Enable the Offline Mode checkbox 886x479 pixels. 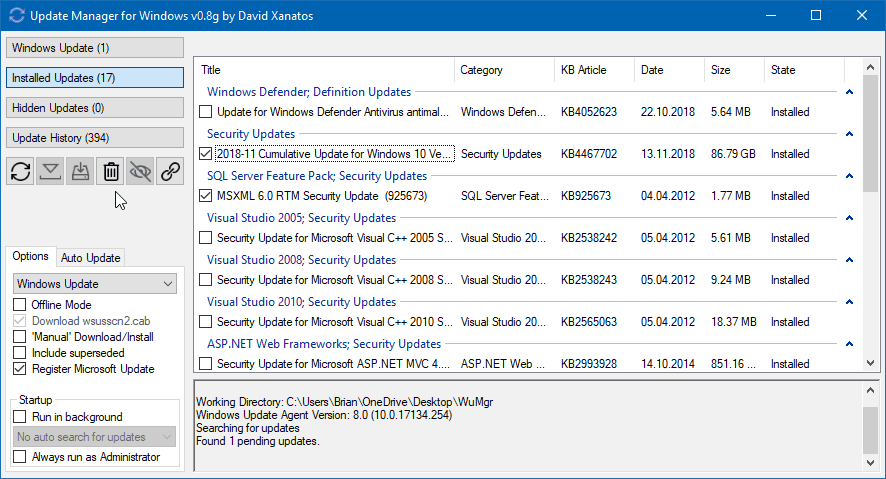pos(20,304)
